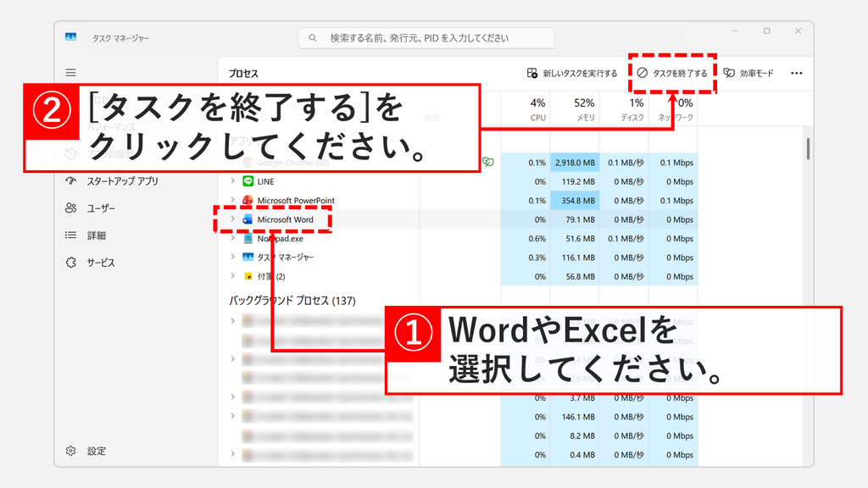Focus the process search field
Image resolution: width=868 pixels, height=488 pixels.
(x=426, y=37)
